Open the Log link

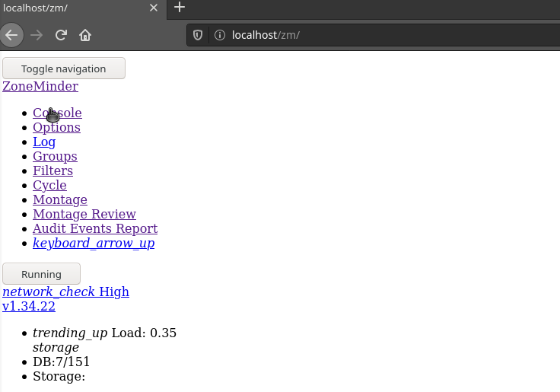[44, 142]
